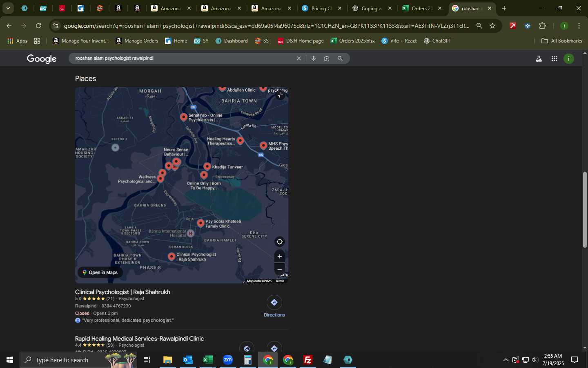Open Manage Your Inventory bookmark
The width and height of the screenshot is (588, 368).
(x=81, y=41)
